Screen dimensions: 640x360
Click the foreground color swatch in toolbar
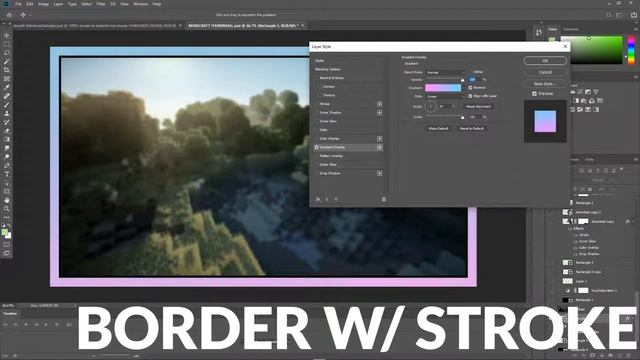[4, 232]
